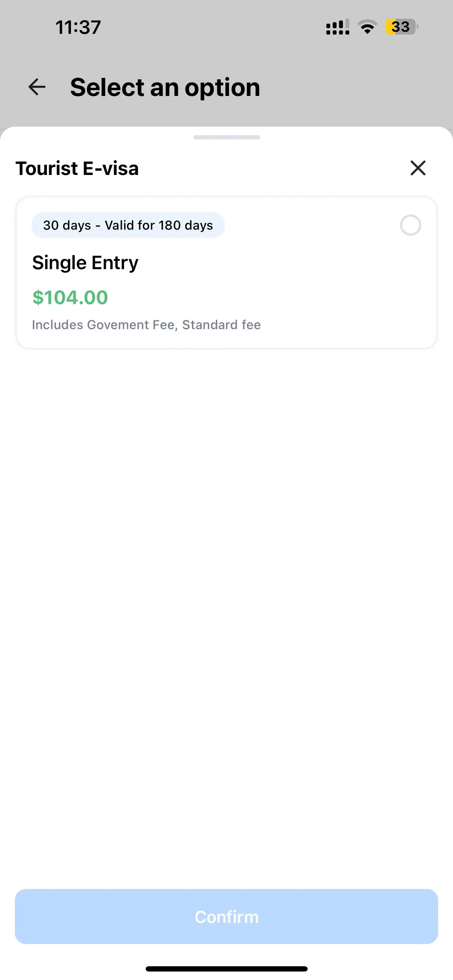Tap the home indicator bar

click(x=226, y=969)
